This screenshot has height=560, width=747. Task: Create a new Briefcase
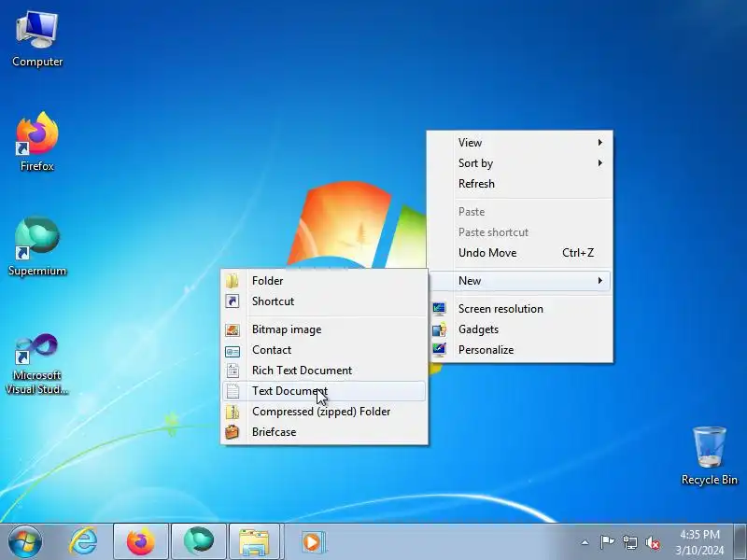click(324, 432)
